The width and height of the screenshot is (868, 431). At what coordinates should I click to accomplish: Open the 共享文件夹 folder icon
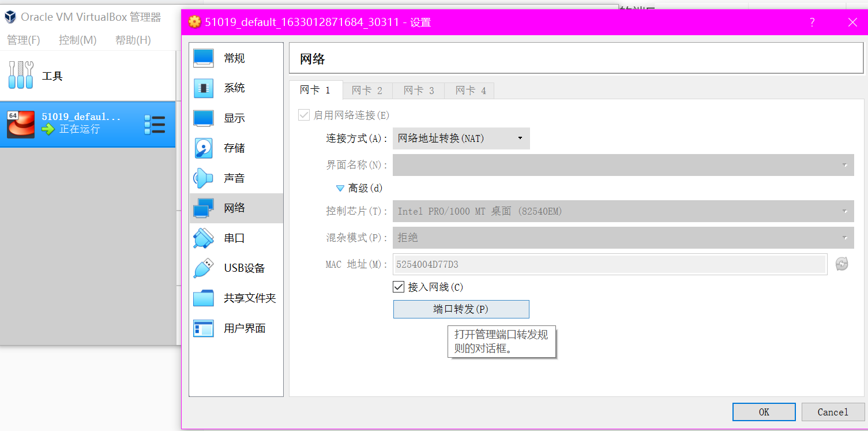point(204,298)
